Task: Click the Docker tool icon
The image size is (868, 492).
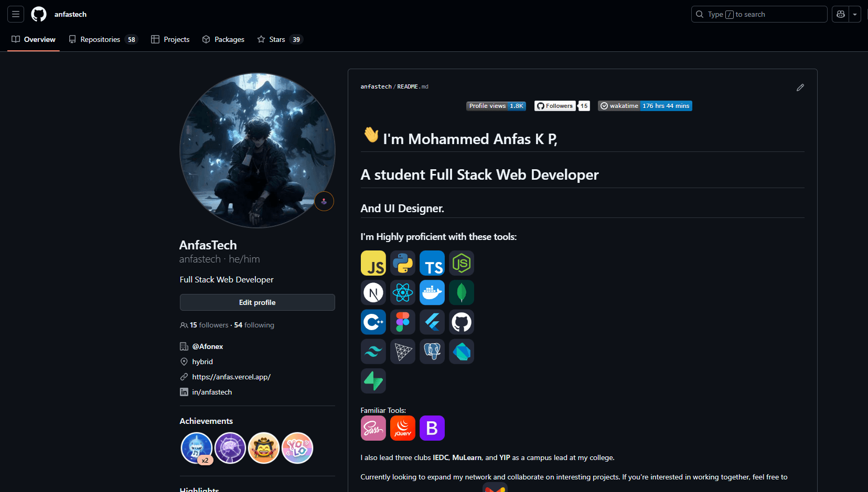Action: coord(432,292)
